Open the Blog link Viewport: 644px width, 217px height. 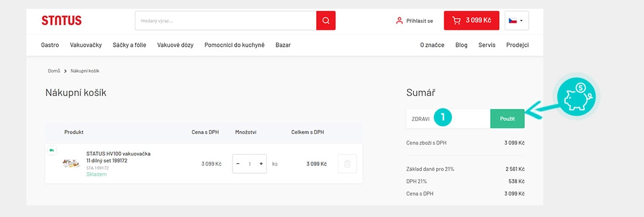coord(461,45)
